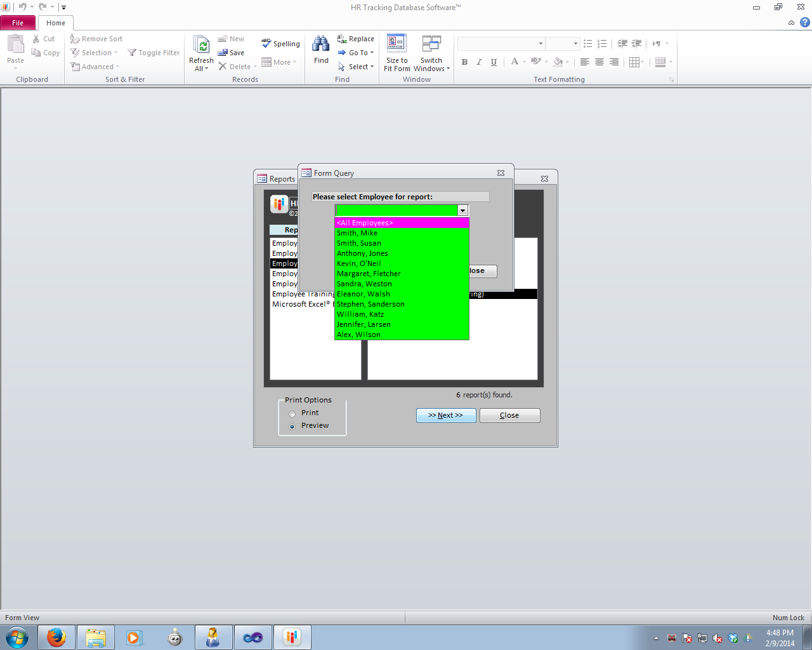The width and height of the screenshot is (812, 650).
Task: Click the Underline formatting icon
Action: pos(494,62)
